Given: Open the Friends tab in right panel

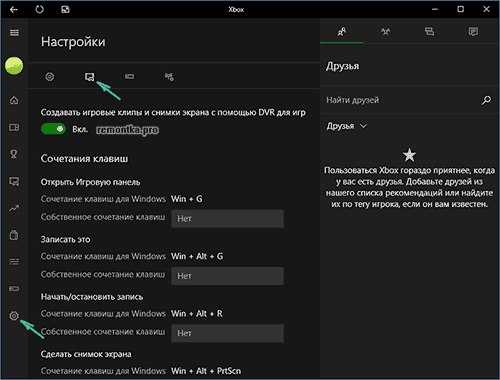Looking at the screenshot, I should 342,32.
